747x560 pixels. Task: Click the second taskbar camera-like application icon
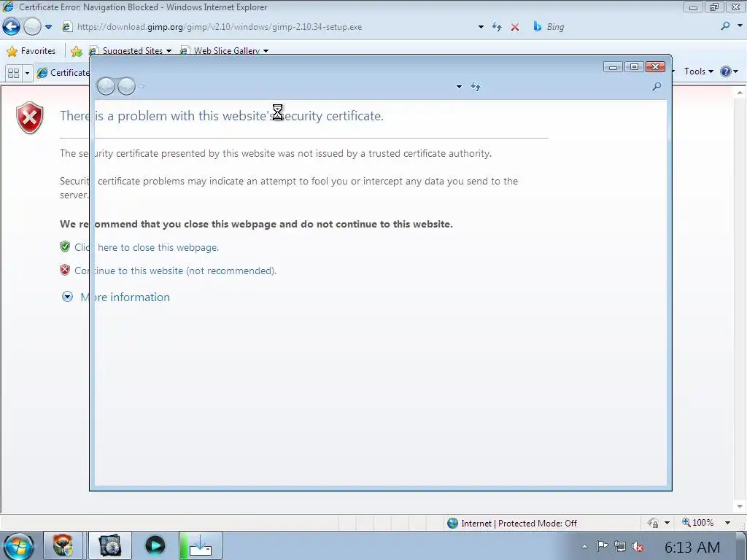109,545
